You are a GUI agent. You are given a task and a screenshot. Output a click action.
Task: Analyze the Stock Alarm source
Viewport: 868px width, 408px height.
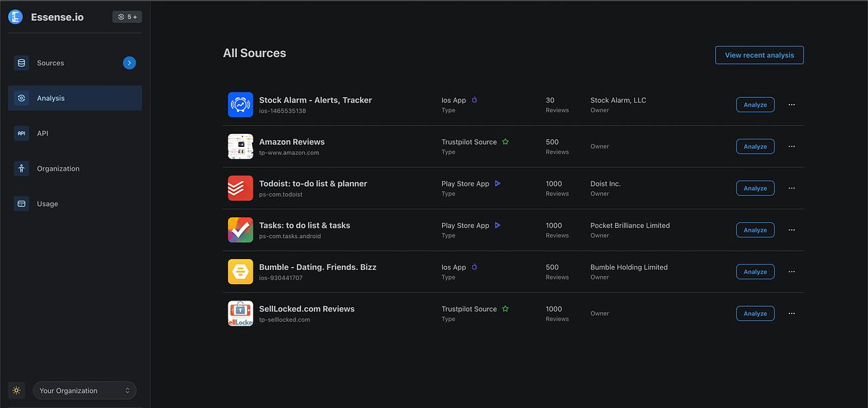[755, 105]
